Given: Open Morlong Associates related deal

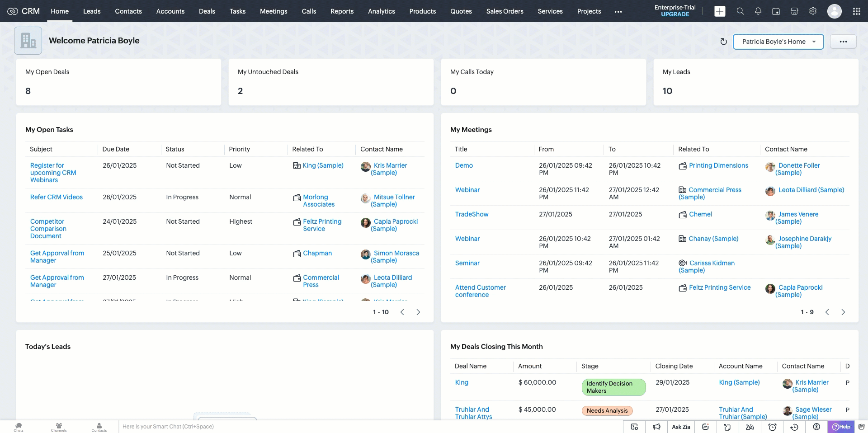Looking at the screenshot, I should click(x=319, y=201).
